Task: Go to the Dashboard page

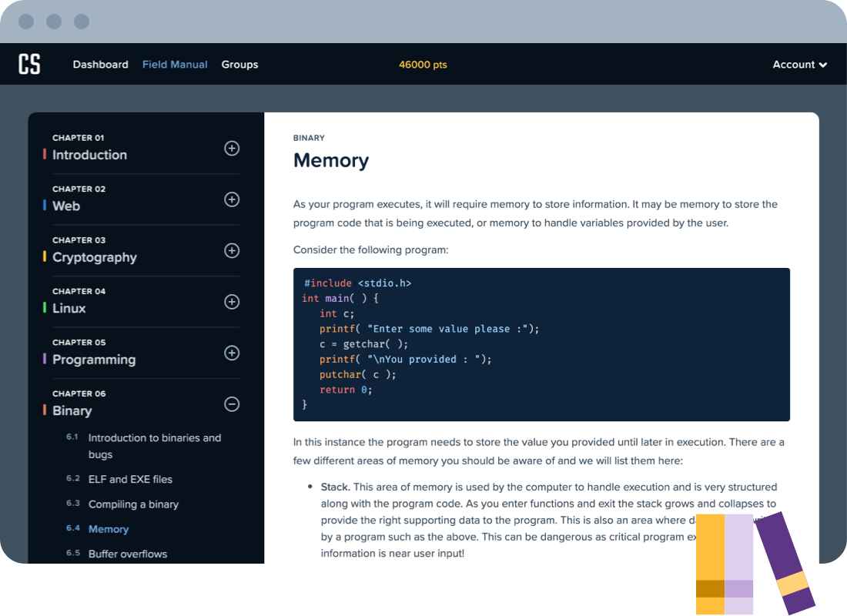Action: [x=100, y=64]
